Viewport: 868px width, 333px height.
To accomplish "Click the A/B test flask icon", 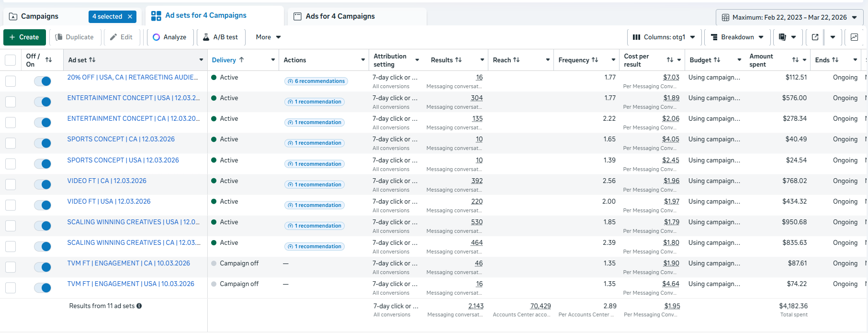I will tap(206, 37).
